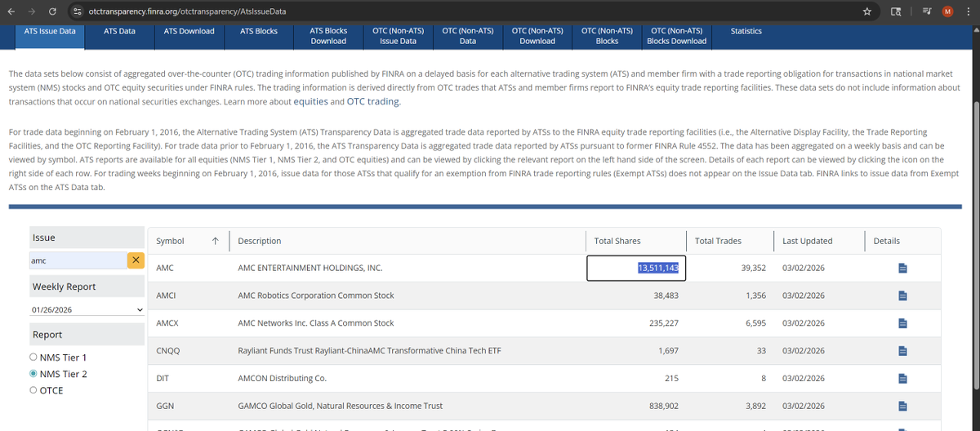This screenshot has width=980, height=431.
Task: Click AMC Robotics Corporation Common Stock description
Action: [316, 295]
